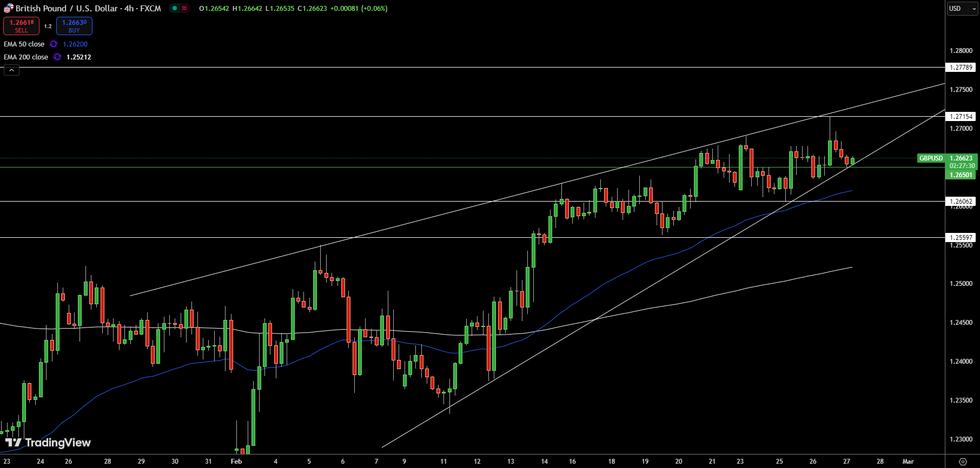Viewport: 980px width, 468px height.
Task: Click the Feb label on time axis
Action: (236, 462)
